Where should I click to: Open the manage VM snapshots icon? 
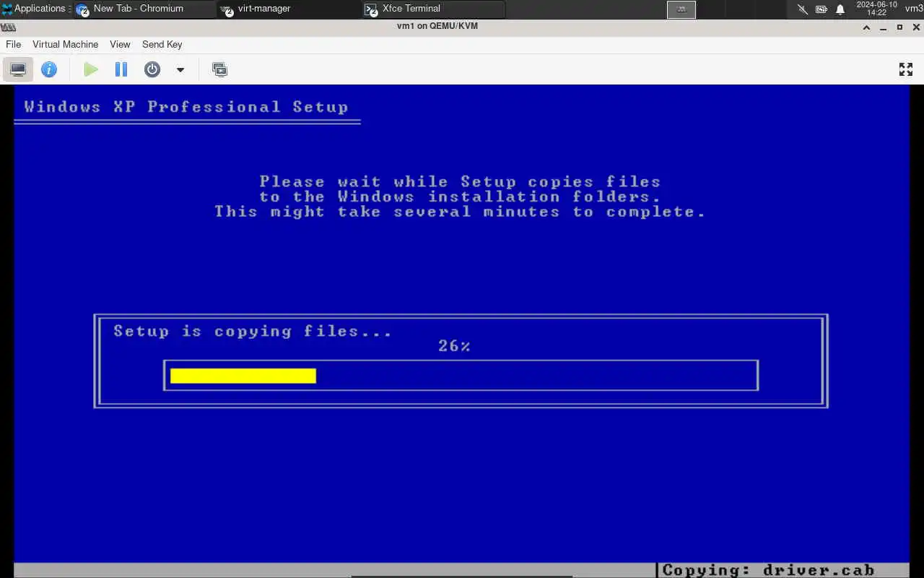[219, 69]
